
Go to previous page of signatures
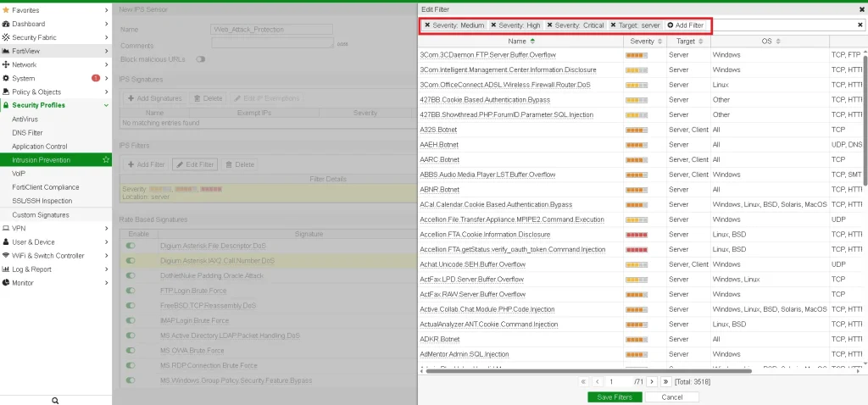point(598,382)
